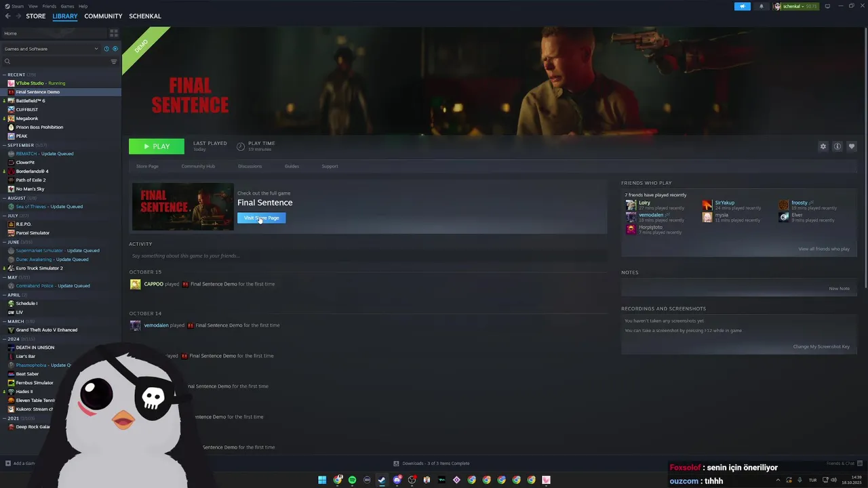Open the View menu
The height and width of the screenshot is (488, 868).
point(33,6)
